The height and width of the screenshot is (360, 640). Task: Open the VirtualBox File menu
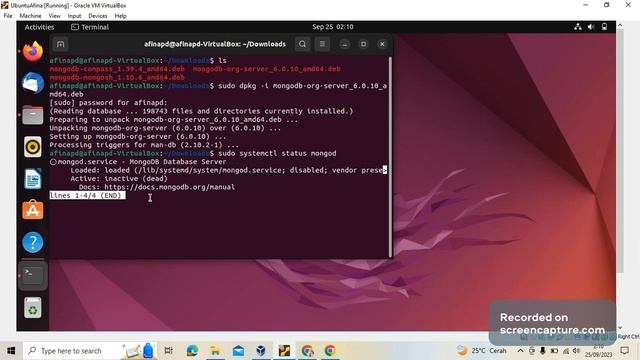[8, 16]
